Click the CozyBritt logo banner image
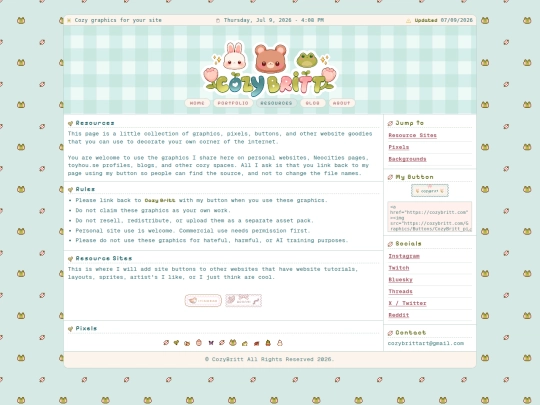This screenshot has width=540, height=405. click(270, 69)
